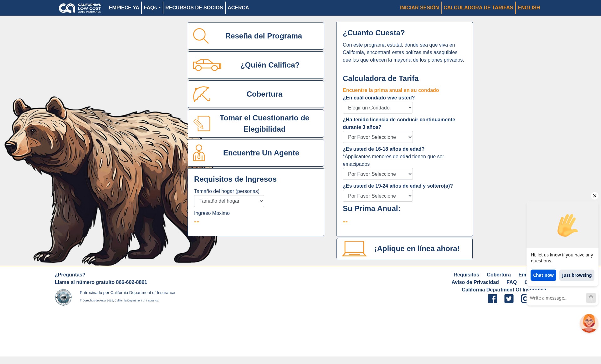
Task: Open FAQ footer link
Action: pos(511,282)
